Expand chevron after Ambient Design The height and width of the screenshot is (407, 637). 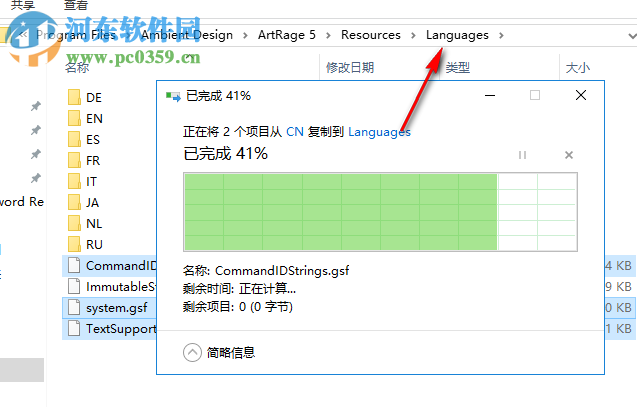245,35
